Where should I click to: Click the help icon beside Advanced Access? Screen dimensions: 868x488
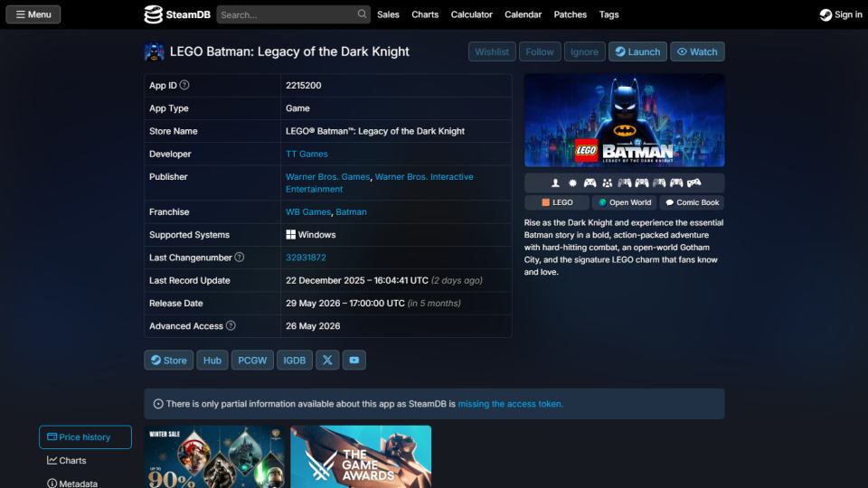(x=231, y=325)
